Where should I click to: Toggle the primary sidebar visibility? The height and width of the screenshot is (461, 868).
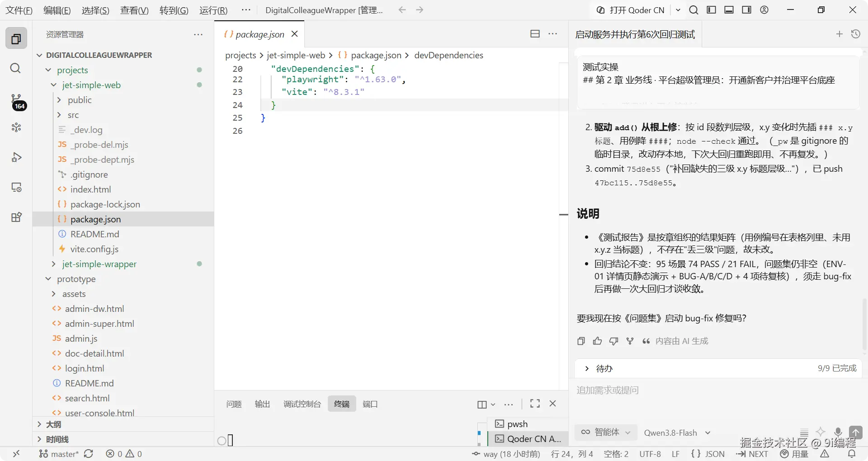click(x=712, y=10)
